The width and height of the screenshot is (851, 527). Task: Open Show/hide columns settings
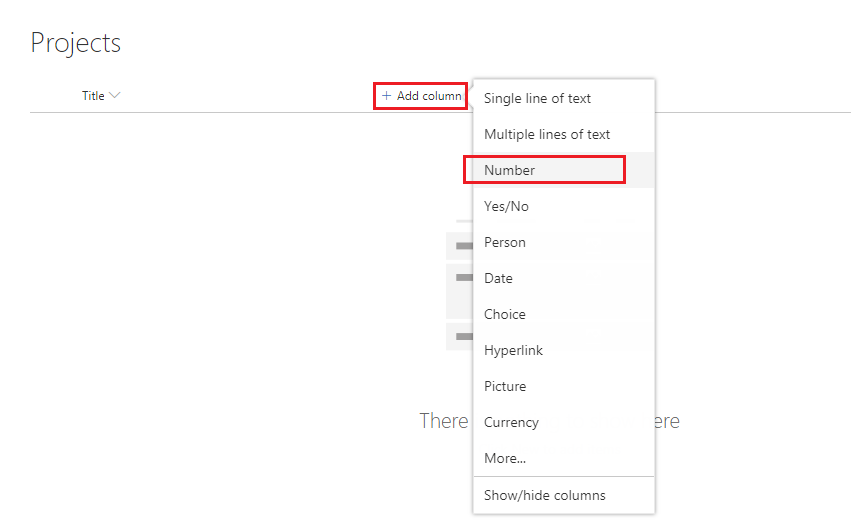pos(544,495)
